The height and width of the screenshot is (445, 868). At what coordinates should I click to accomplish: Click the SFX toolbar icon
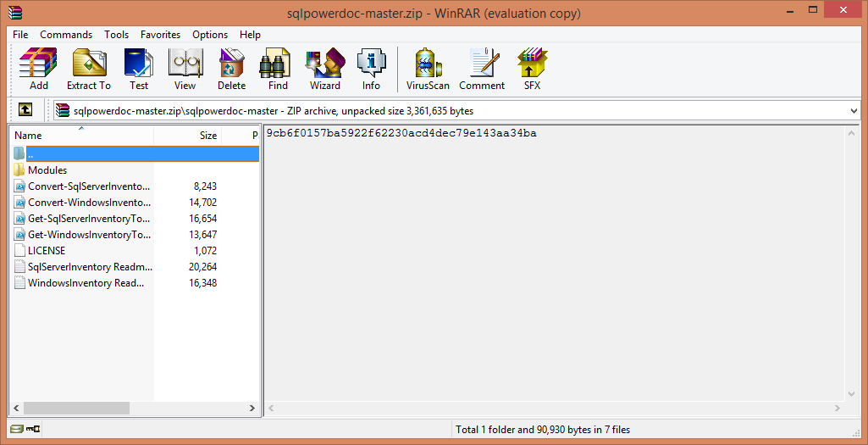click(x=532, y=69)
